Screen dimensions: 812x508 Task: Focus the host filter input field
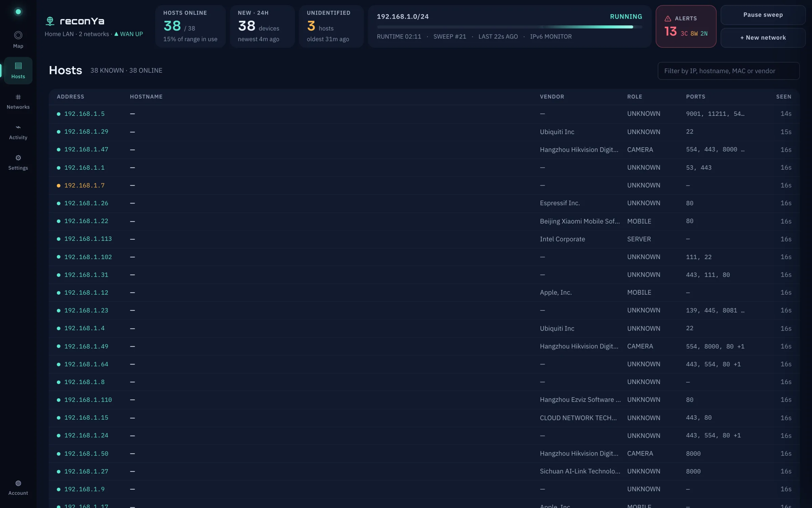point(728,71)
